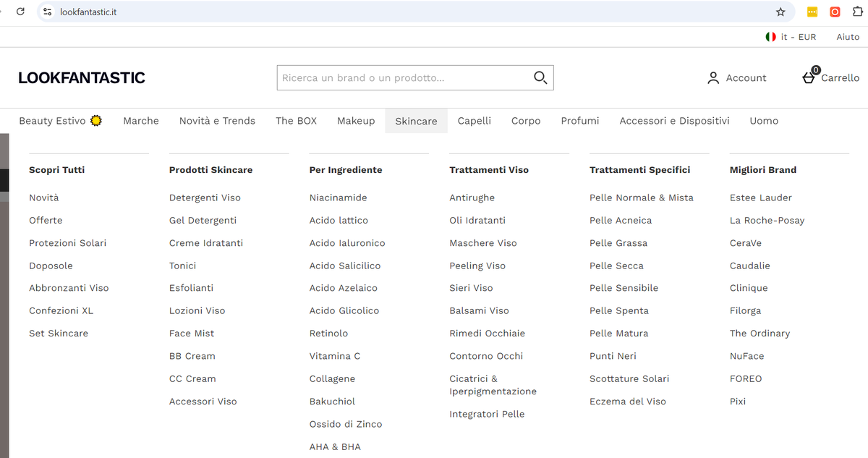Open Eczema del Viso link
The width and height of the screenshot is (868, 458).
coord(628,402)
